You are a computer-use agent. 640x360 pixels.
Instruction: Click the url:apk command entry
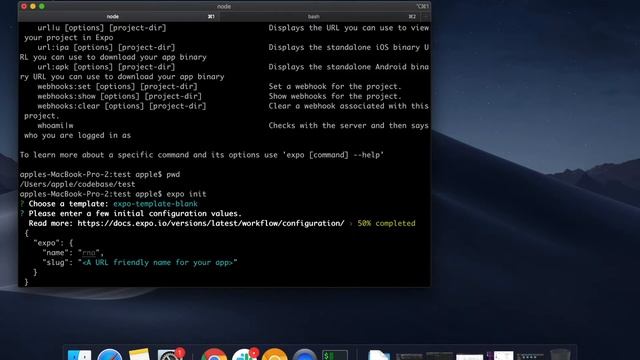(106, 67)
